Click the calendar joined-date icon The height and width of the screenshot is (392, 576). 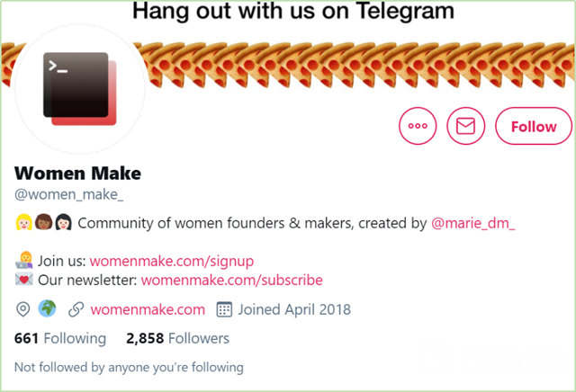coord(224,309)
